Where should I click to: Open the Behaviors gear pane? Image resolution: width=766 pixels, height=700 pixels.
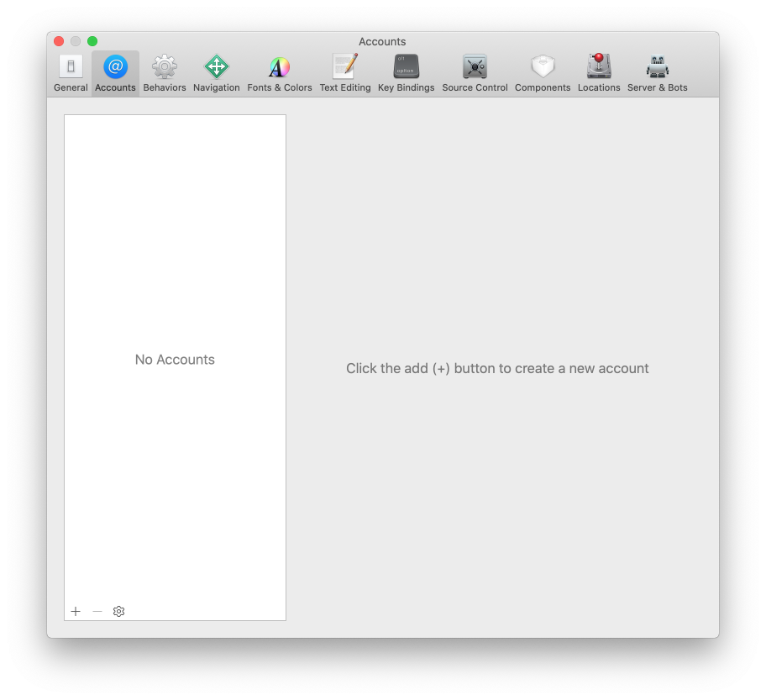165,73
